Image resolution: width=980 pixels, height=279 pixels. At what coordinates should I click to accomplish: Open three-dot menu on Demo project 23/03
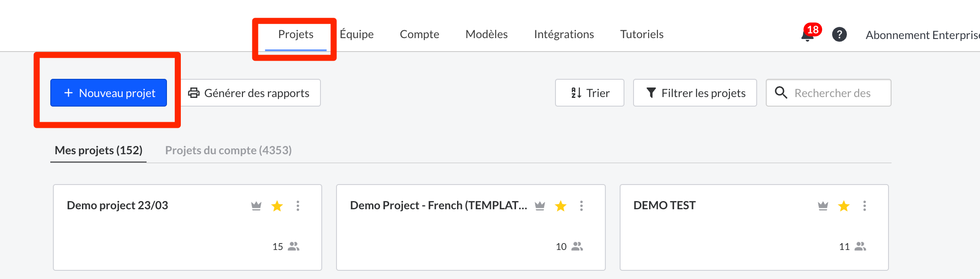tap(298, 206)
